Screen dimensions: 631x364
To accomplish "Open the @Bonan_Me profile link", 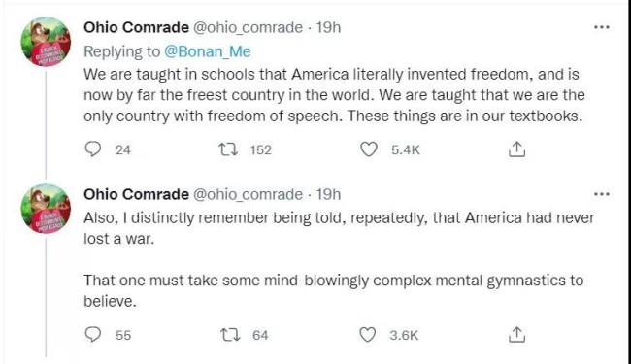I will 207,51.
